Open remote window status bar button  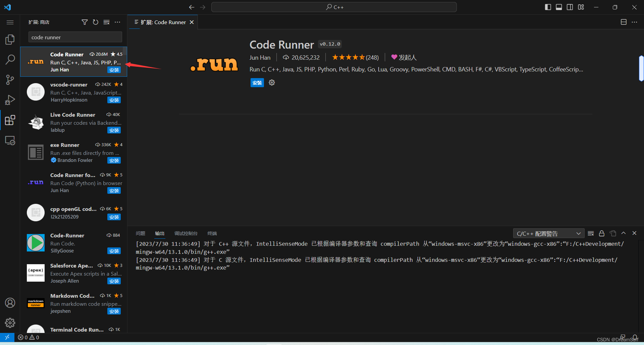coord(7,337)
